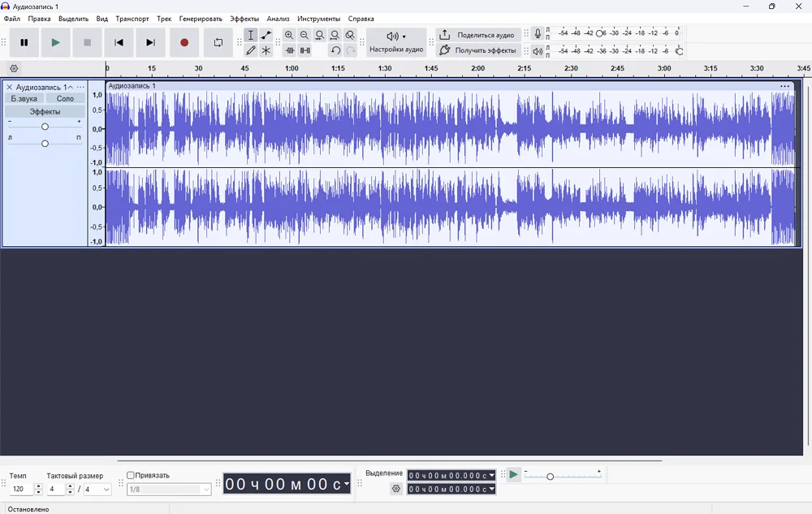
Task: Open selection settings gear icon
Action: 396,489
